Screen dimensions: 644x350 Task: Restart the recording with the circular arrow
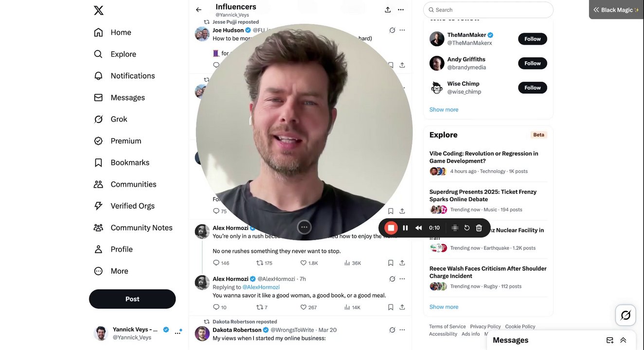pyautogui.click(x=467, y=227)
